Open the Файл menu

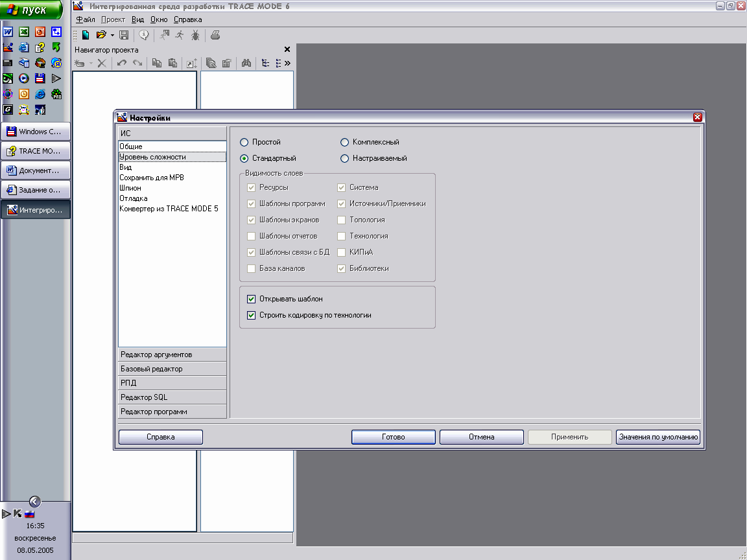[86, 19]
